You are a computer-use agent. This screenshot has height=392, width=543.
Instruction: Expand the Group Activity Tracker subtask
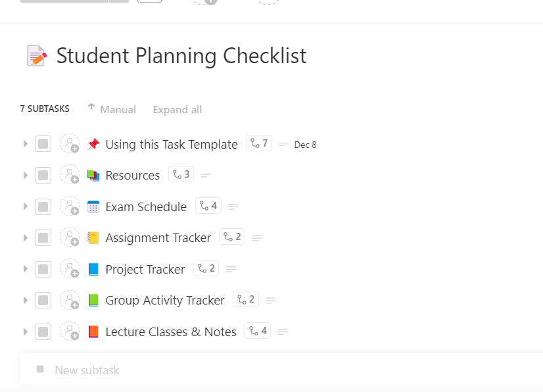[25, 300]
